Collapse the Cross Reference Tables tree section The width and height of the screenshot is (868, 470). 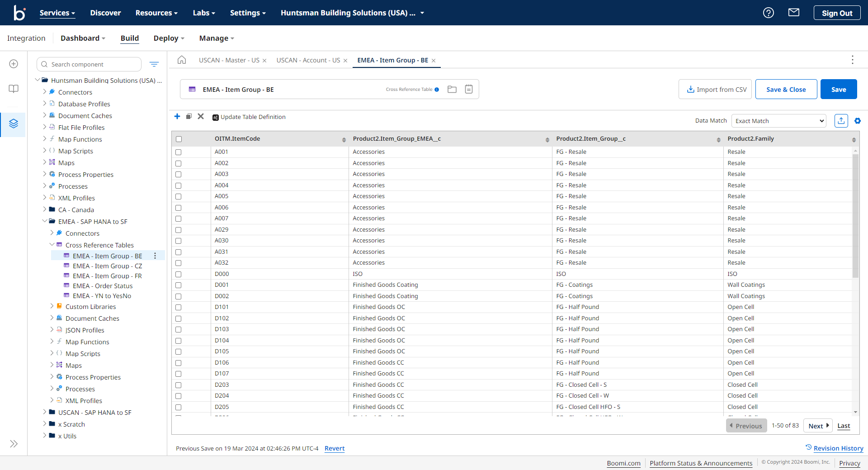point(52,245)
